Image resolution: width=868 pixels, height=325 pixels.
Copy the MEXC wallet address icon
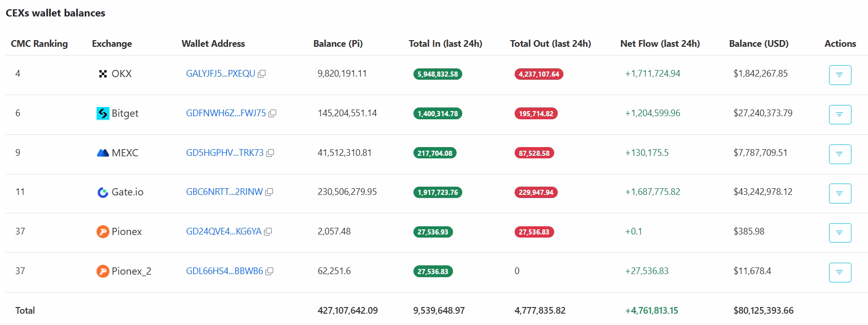click(270, 153)
